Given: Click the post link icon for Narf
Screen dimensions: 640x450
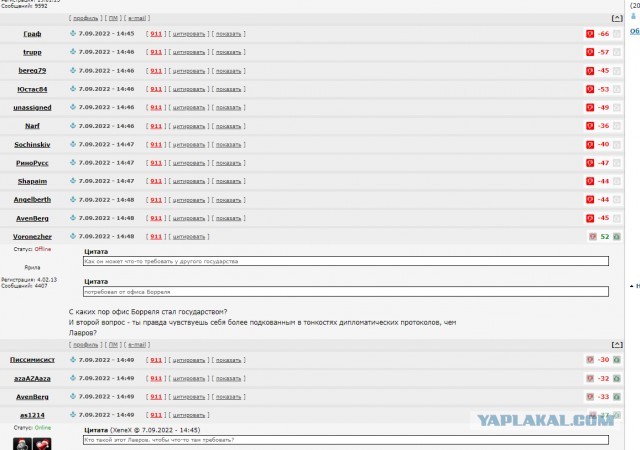Looking at the screenshot, I should click(73, 126).
